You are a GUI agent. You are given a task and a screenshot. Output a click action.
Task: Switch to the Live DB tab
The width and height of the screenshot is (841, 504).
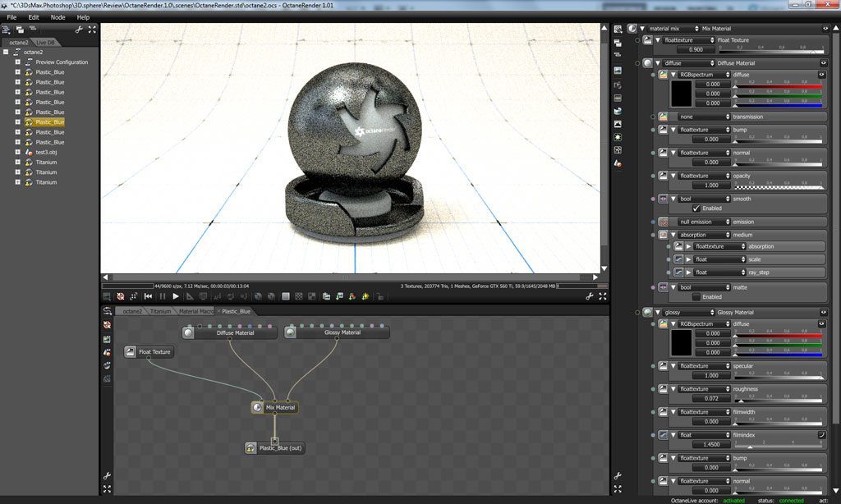[46, 43]
